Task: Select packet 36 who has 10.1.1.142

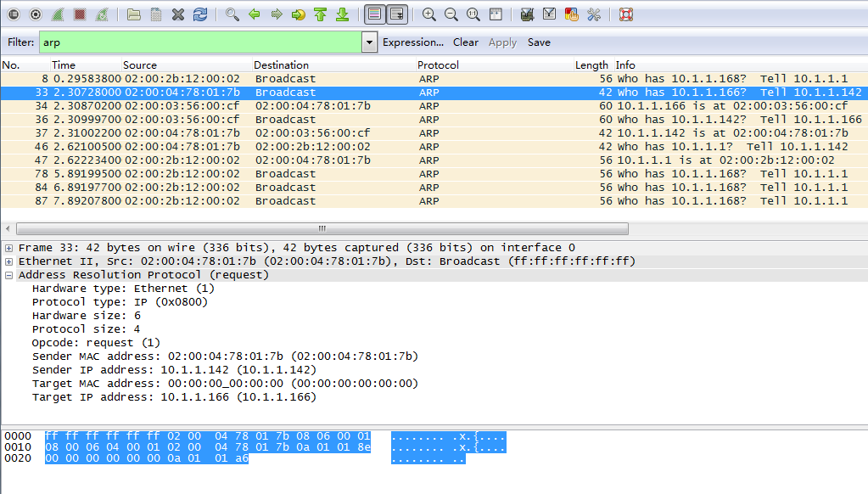Action: pos(434,120)
